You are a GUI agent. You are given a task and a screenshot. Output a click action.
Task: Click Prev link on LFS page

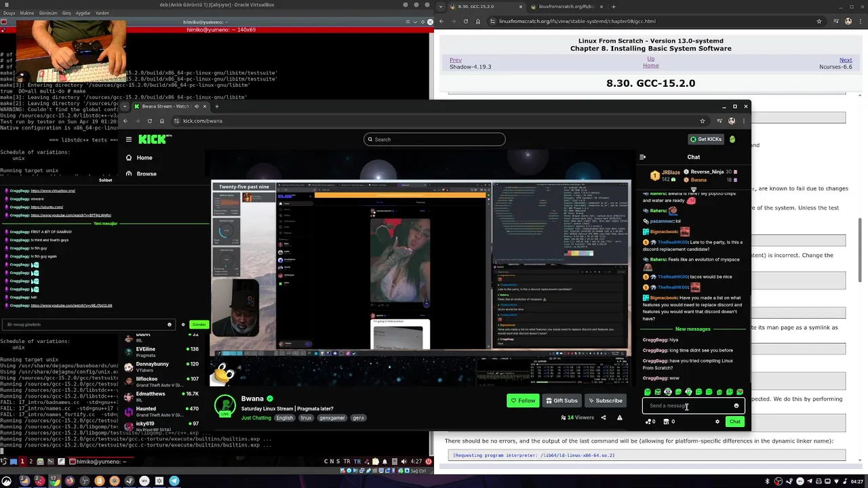(x=456, y=60)
